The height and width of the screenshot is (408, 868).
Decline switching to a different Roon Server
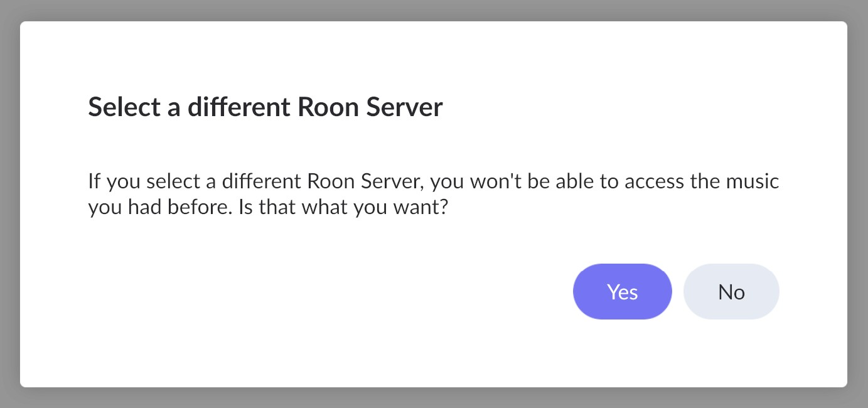coord(731,292)
